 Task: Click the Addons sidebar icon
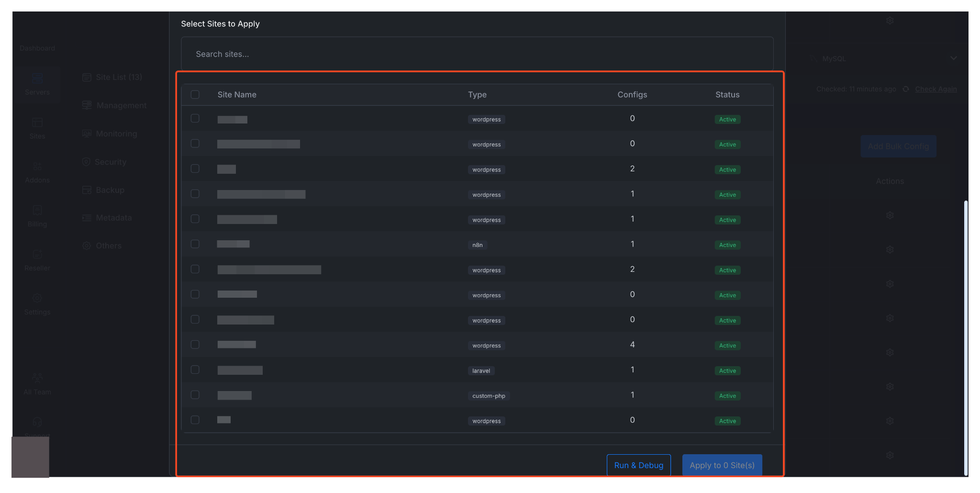coord(37,167)
